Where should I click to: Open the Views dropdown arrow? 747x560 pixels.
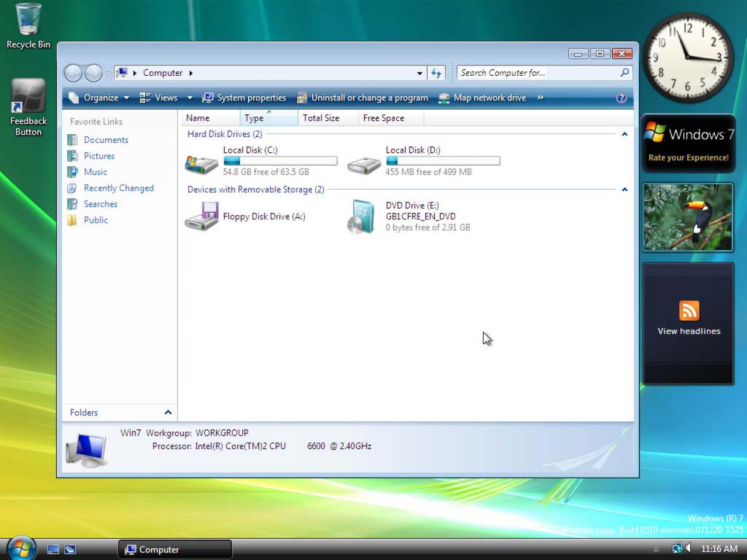point(190,97)
